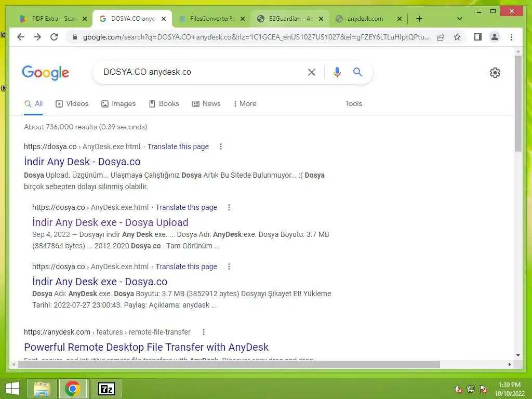Open the Chrome profile menu
This screenshot has height=399, width=532.
coord(495,37)
